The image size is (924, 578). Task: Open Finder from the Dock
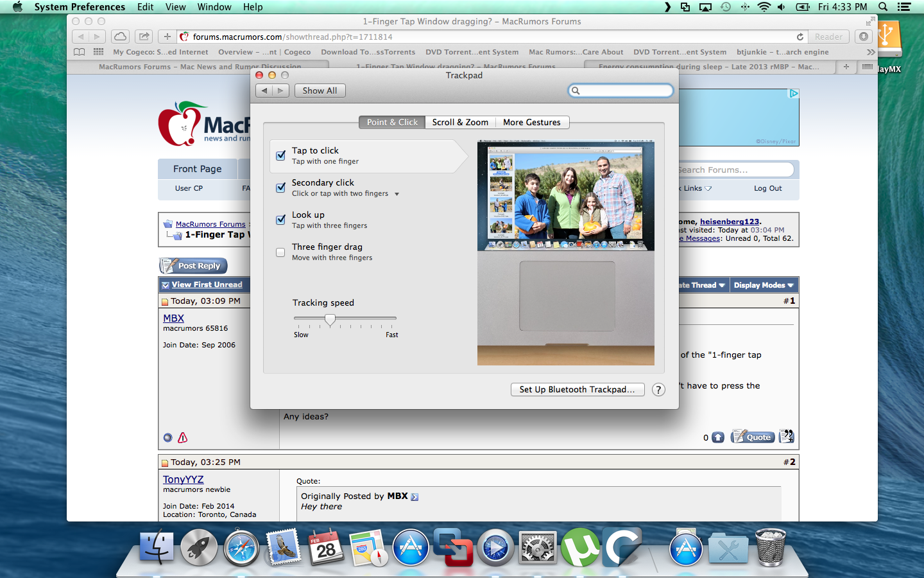[x=157, y=548]
